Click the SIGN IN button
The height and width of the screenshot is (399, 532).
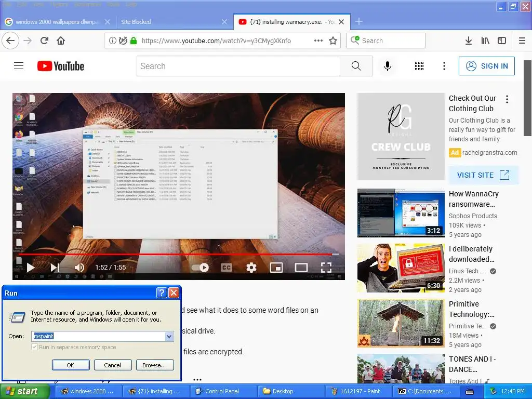(486, 66)
